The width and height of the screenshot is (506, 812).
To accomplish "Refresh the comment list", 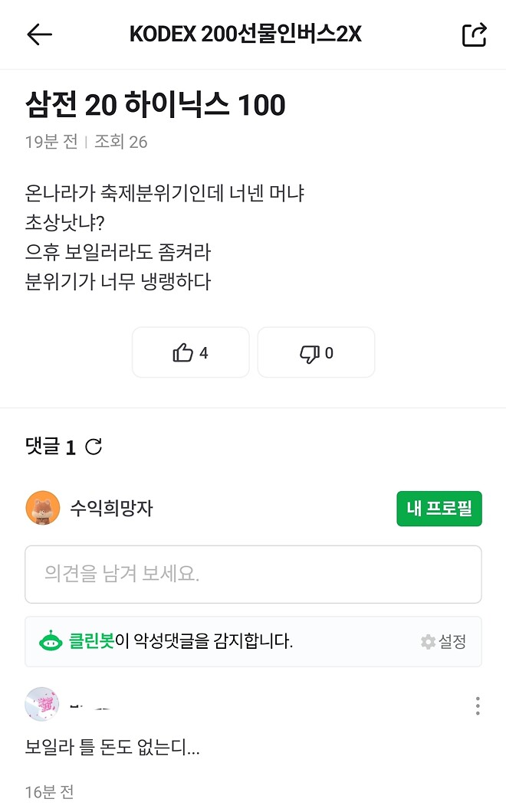I will click(94, 447).
